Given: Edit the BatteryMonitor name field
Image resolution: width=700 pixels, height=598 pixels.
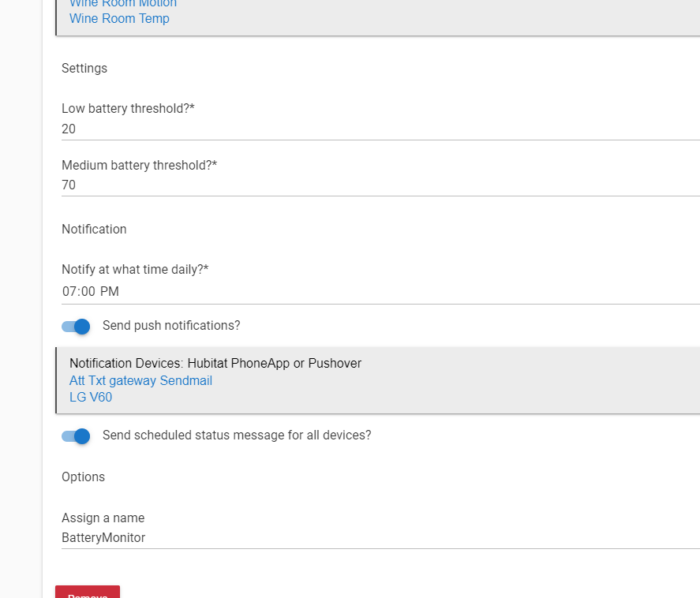Looking at the screenshot, I should [379, 538].
